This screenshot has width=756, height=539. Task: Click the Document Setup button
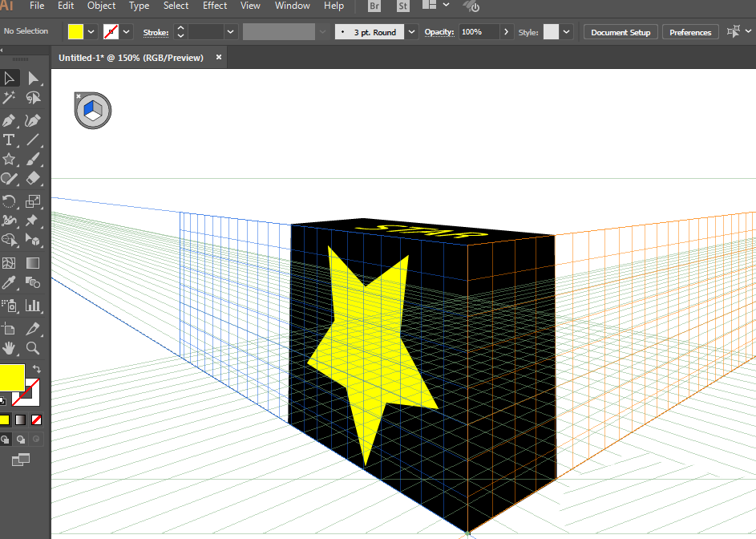point(621,32)
